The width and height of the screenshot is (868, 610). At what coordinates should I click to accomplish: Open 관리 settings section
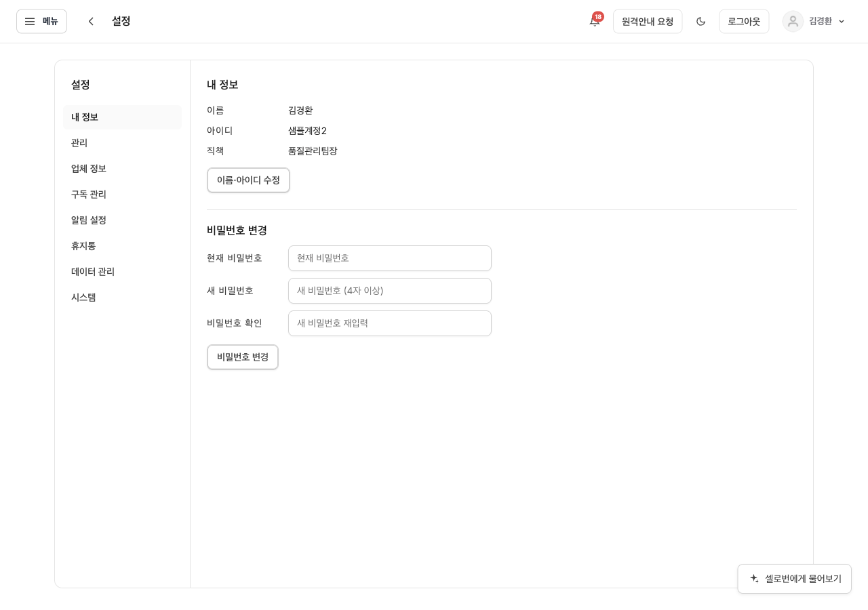[122, 143]
